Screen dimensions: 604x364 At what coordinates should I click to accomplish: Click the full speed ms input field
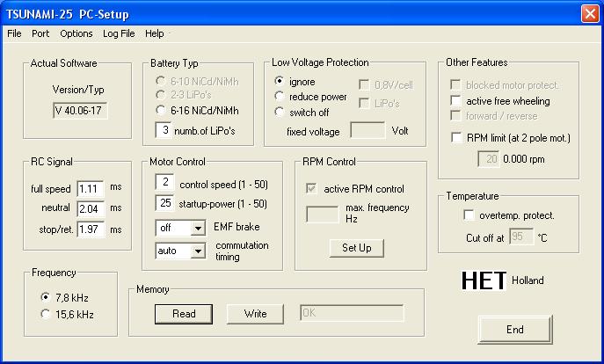(x=90, y=188)
